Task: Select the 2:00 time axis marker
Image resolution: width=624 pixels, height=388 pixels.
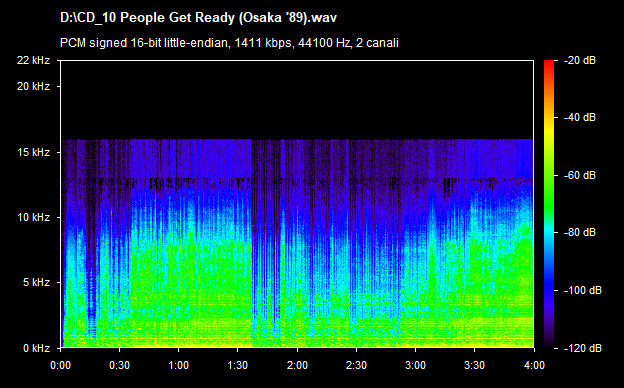Action: (x=297, y=365)
